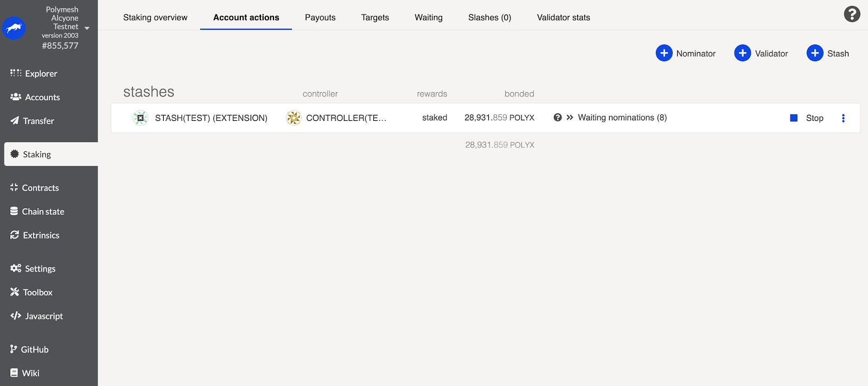Click the Validator button label

point(771,54)
